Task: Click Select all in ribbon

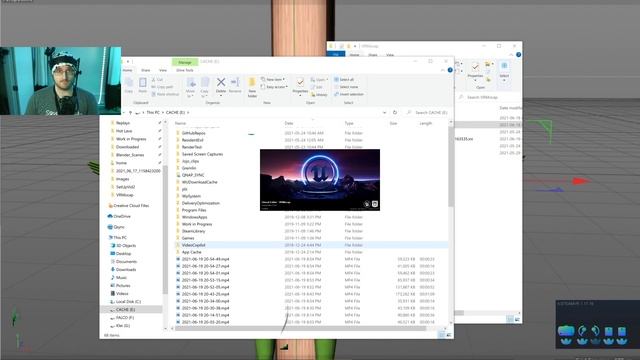Action: [x=344, y=80]
